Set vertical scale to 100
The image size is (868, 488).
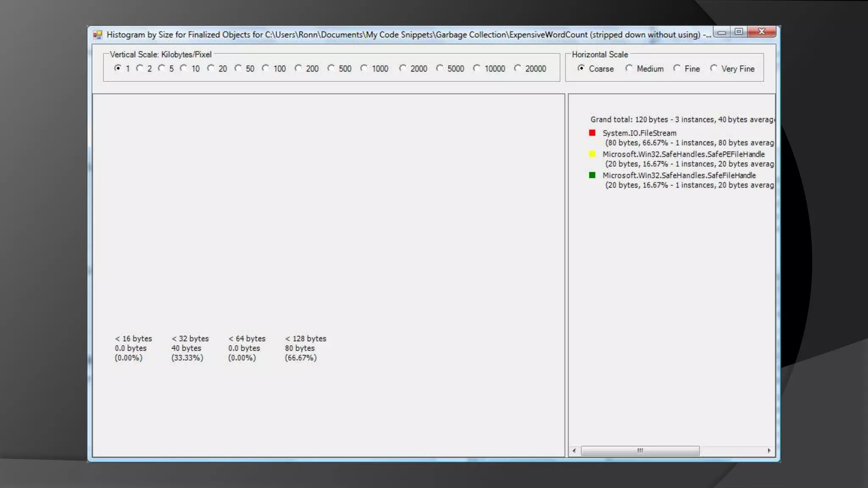(x=266, y=68)
